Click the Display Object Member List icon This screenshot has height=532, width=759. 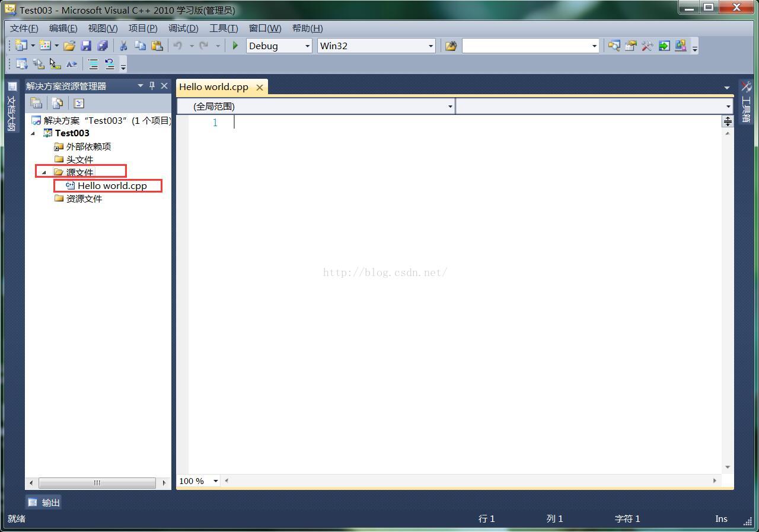click(21, 64)
